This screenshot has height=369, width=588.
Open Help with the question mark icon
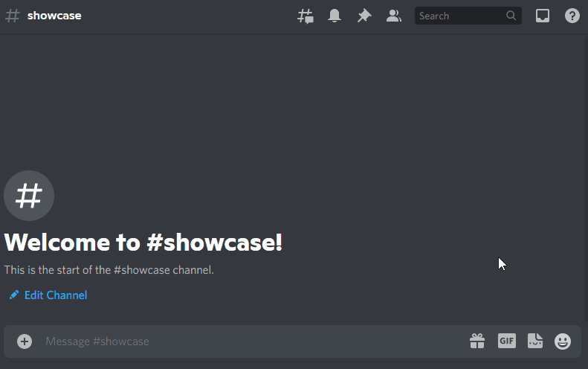point(572,16)
